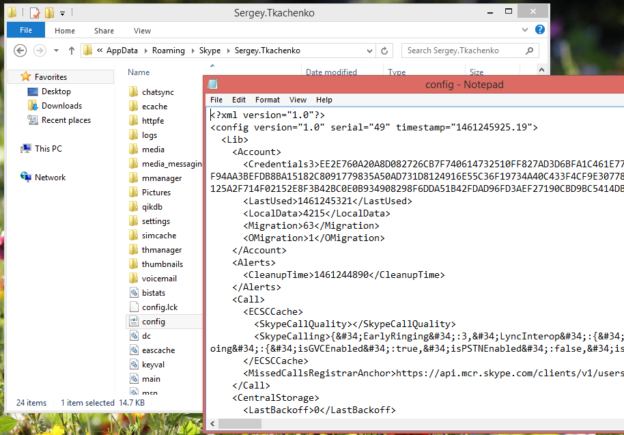Select the config.lck file icon
The width and height of the screenshot is (624, 435).
tap(134, 307)
